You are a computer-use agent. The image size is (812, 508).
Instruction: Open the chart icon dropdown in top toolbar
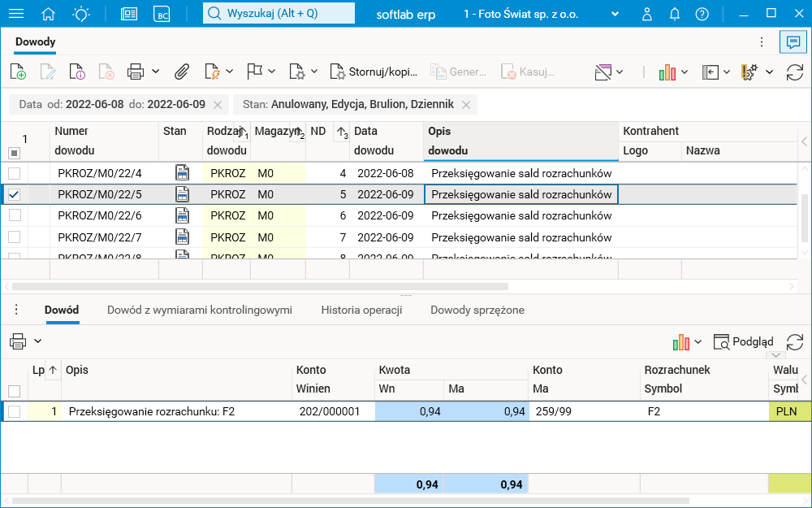point(685,72)
